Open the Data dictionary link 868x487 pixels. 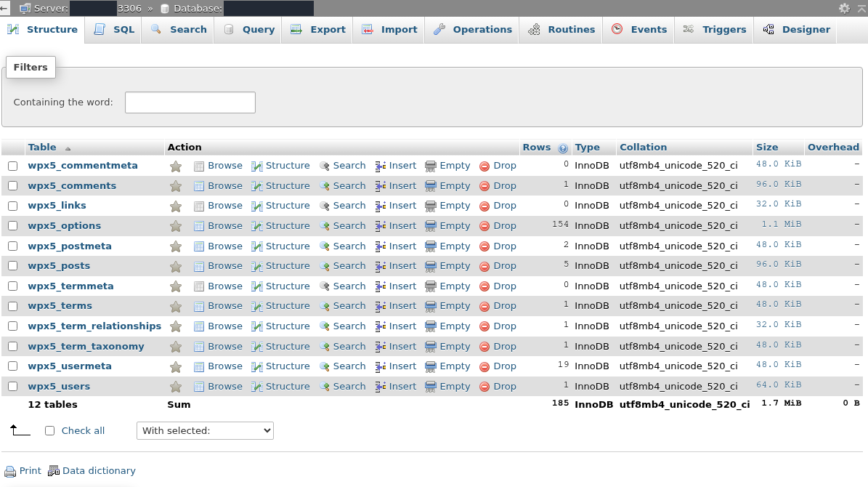click(x=99, y=471)
